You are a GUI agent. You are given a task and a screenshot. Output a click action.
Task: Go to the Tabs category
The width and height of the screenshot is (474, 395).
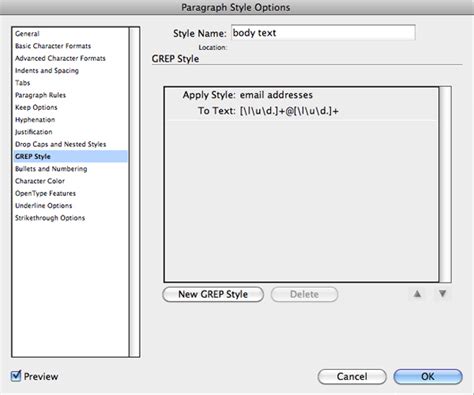[x=23, y=83]
